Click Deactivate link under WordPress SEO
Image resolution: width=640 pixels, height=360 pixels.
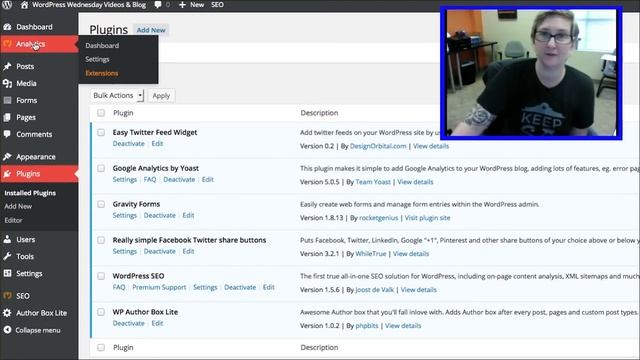(240, 287)
